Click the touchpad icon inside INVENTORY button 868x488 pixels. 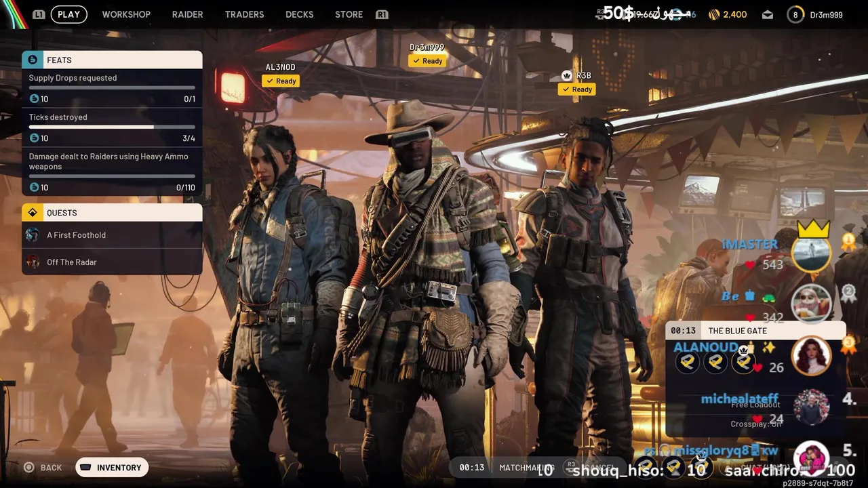pos(86,468)
